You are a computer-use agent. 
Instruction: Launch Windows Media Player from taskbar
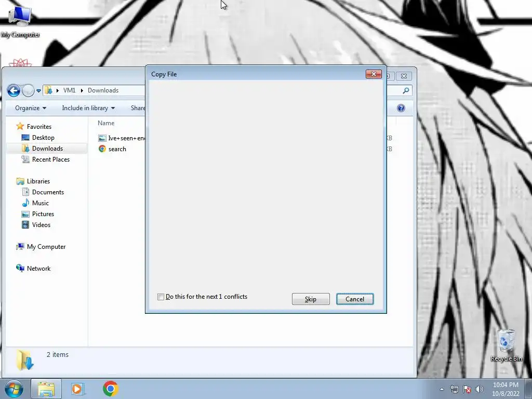pos(77,389)
